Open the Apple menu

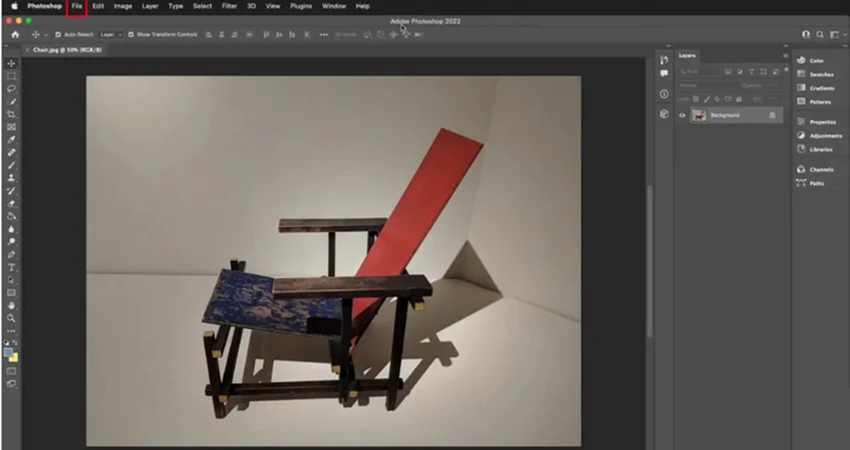pyautogui.click(x=15, y=7)
